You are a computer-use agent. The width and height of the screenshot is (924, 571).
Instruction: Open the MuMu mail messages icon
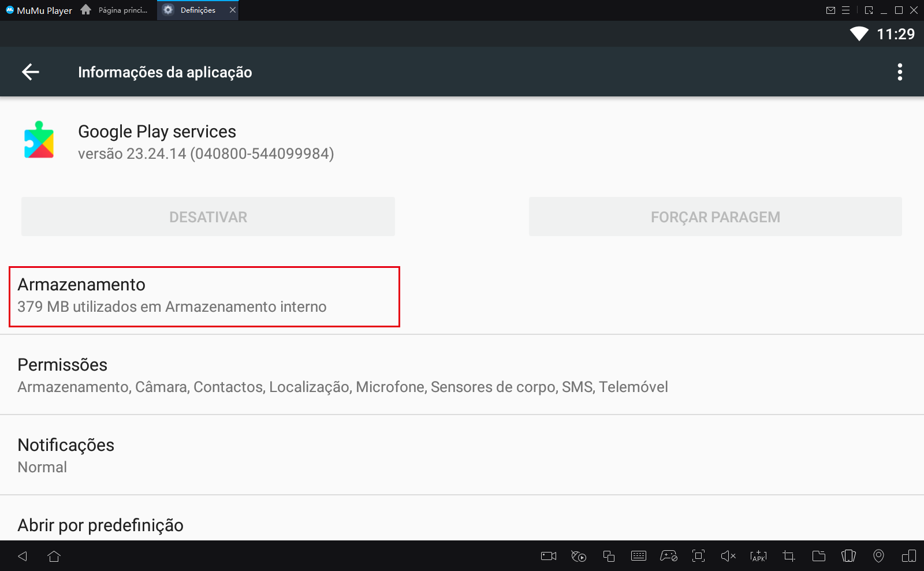click(830, 10)
